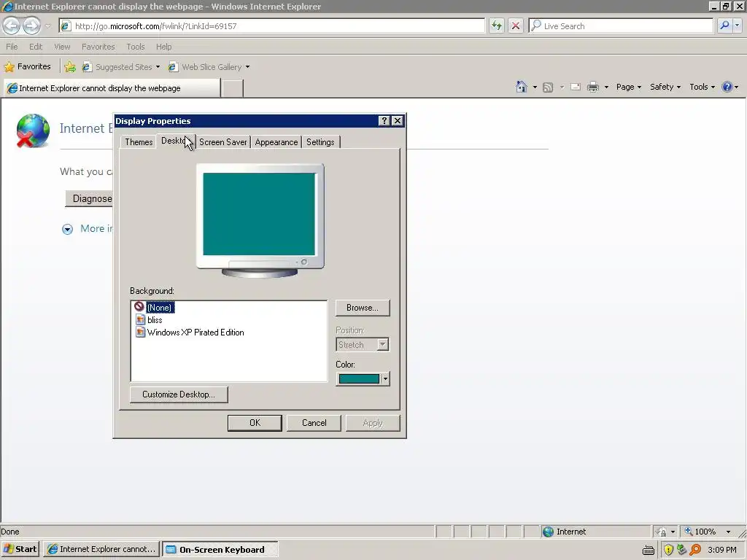Run search with the magnifier button
Screen dimensions: 747x560
(x=724, y=26)
